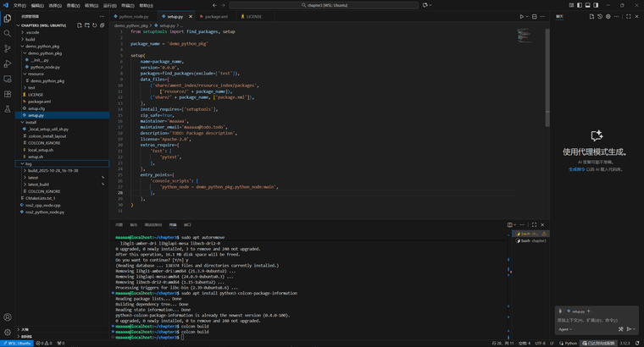The height and width of the screenshot is (347, 644).
Task: Open the customize layout button in title bar
Action: click(x=571, y=5)
